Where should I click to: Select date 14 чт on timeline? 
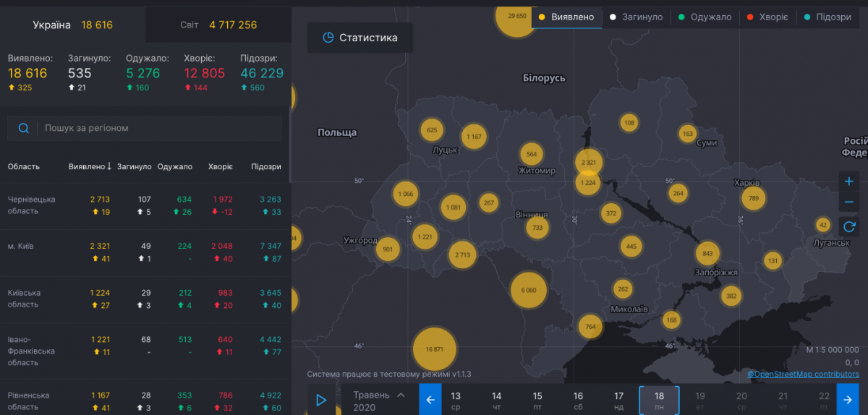496,401
